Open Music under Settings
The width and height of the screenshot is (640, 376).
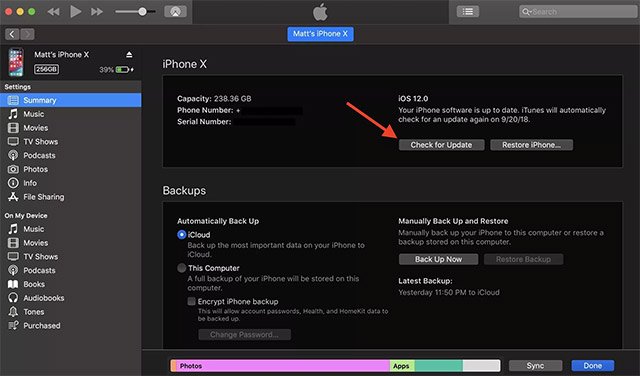71,114
